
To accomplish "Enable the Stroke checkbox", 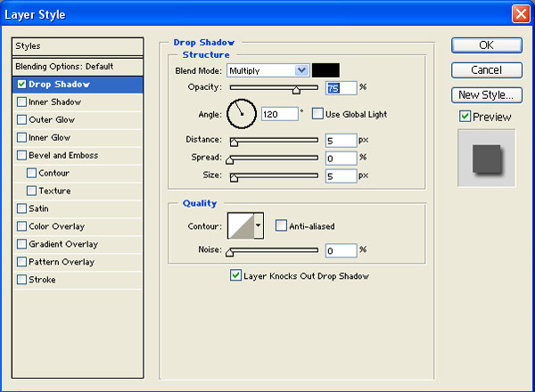I will point(21,280).
